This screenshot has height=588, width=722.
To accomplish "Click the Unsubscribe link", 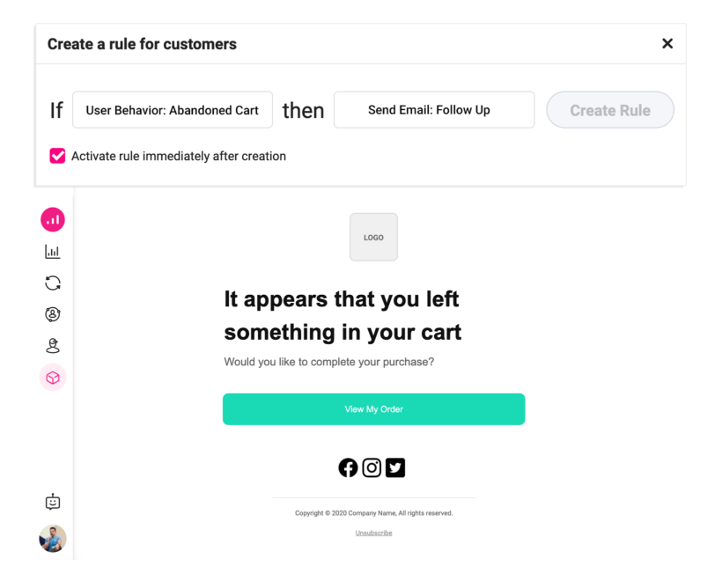I will (x=373, y=533).
